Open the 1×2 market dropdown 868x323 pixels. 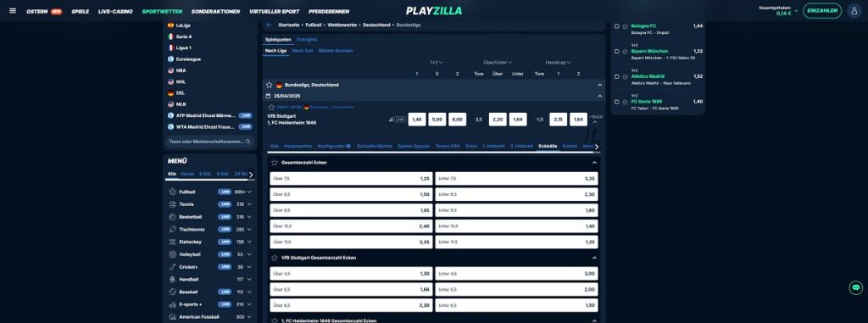tap(437, 63)
